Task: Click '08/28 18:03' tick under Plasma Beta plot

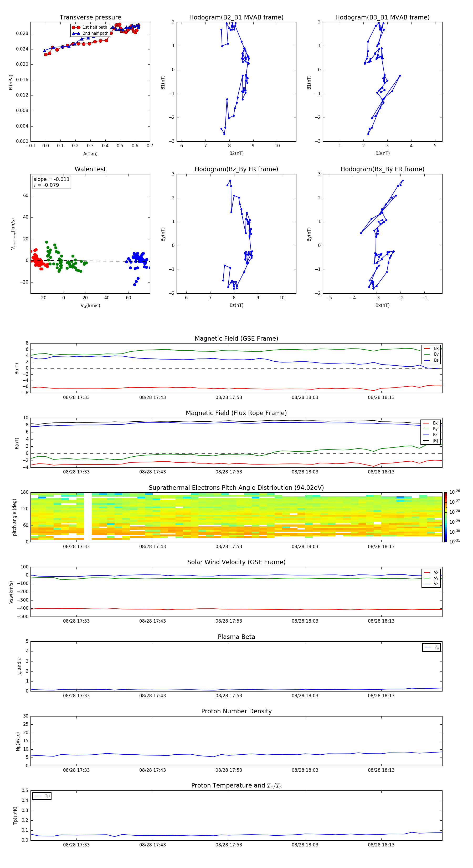Action: (305, 696)
